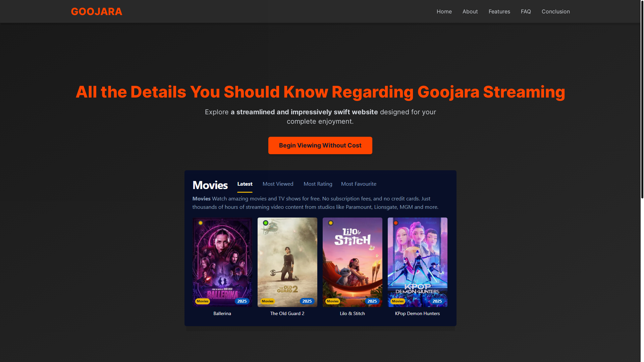Select the Conclusion nav link
644x362 pixels.
(555, 11)
